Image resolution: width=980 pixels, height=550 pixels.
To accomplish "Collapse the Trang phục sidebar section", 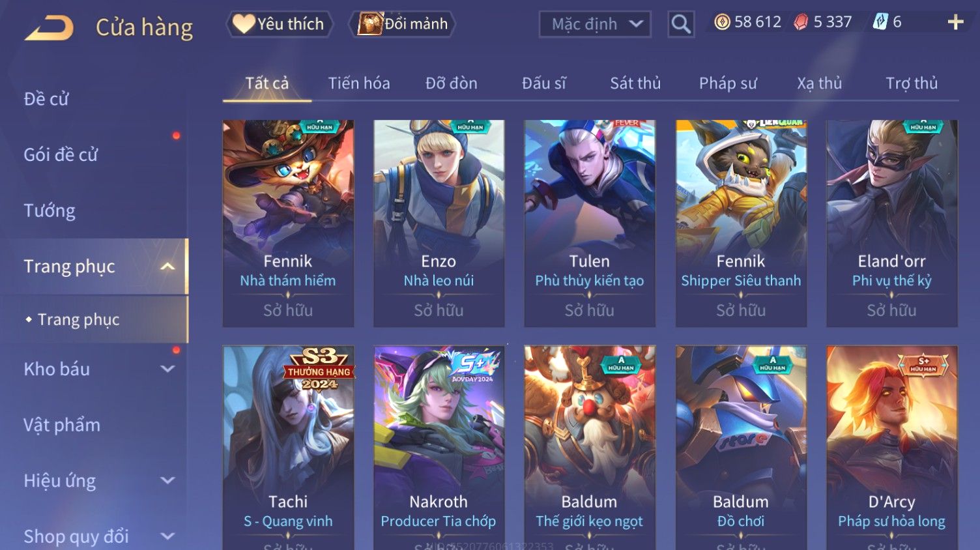I will tap(167, 267).
